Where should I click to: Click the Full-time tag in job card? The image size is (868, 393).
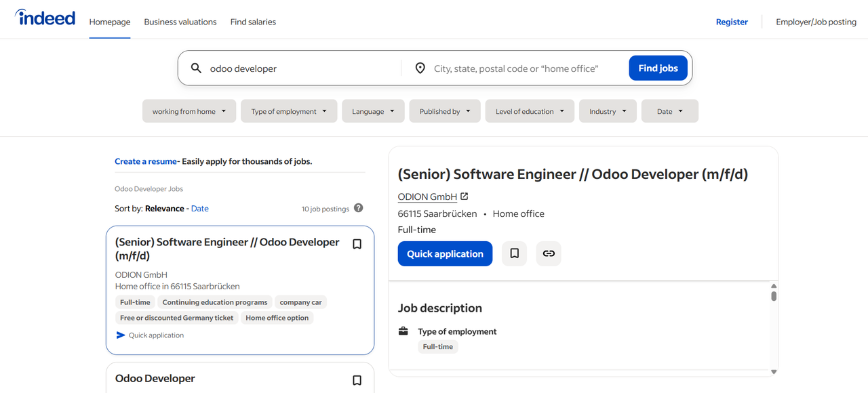click(136, 302)
